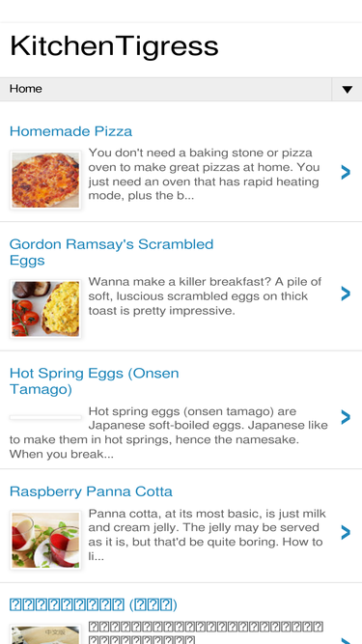The width and height of the screenshot is (362, 644).
Task: Open the Raspberry Panna Cotta title link
Action: coord(91,491)
